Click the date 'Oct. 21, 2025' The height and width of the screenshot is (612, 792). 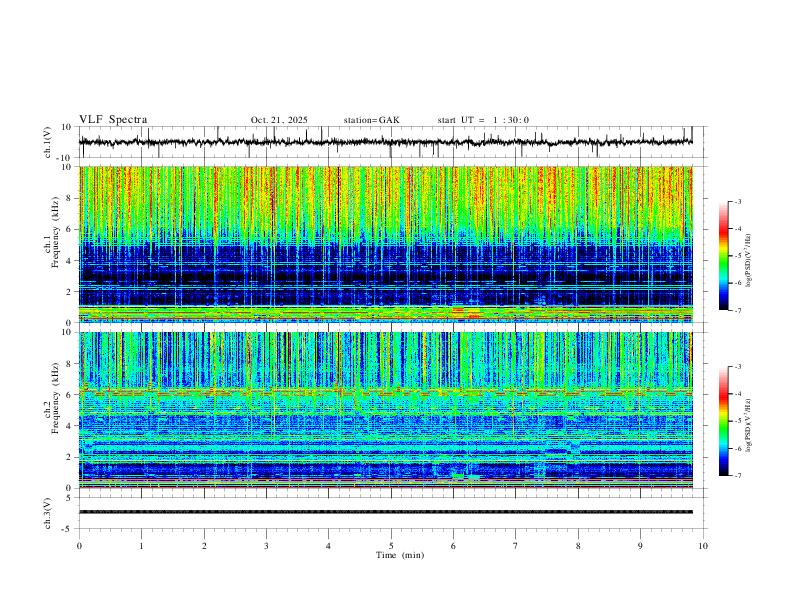pyautogui.click(x=279, y=120)
